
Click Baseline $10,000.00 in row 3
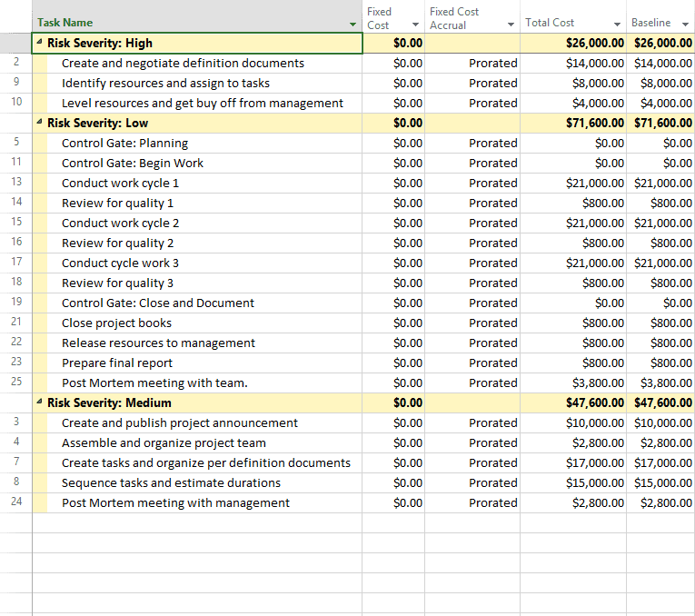pos(663,422)
